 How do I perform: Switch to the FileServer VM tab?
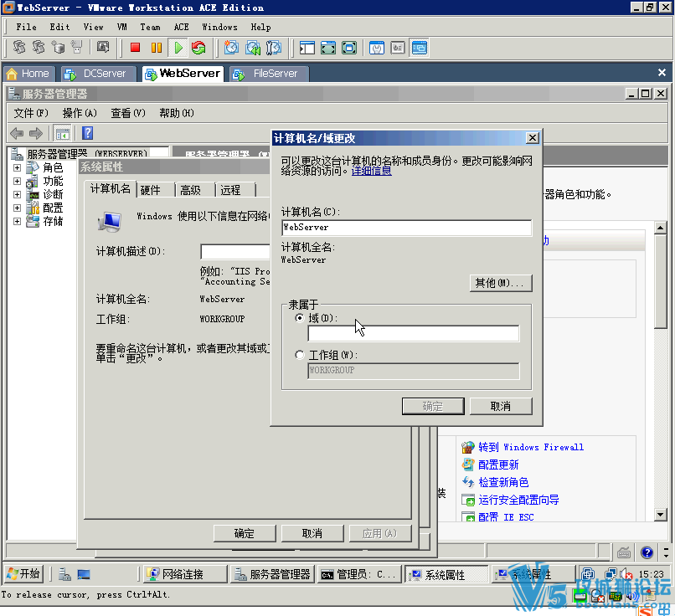point(269,74)
